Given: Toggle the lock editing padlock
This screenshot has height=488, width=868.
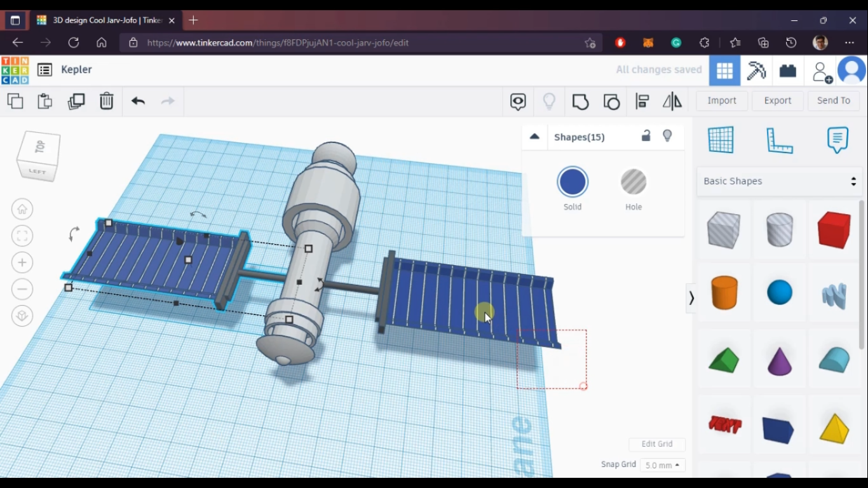Looking at the screenshot, I should (x=646, y=135).
